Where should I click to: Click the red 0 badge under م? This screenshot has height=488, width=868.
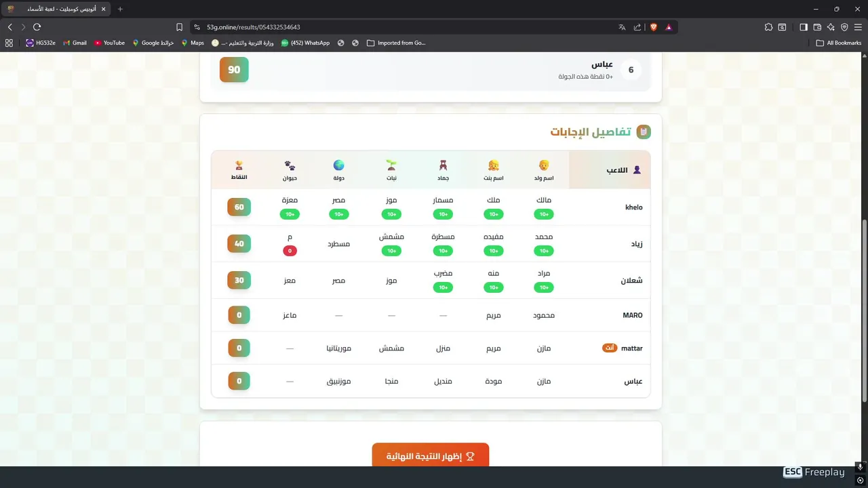click(290, 251)
